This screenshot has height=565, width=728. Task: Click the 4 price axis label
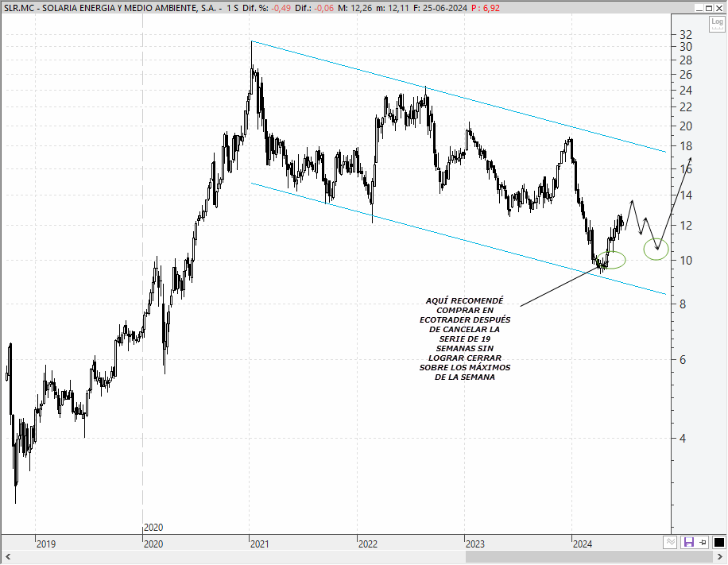click(683, 439)
